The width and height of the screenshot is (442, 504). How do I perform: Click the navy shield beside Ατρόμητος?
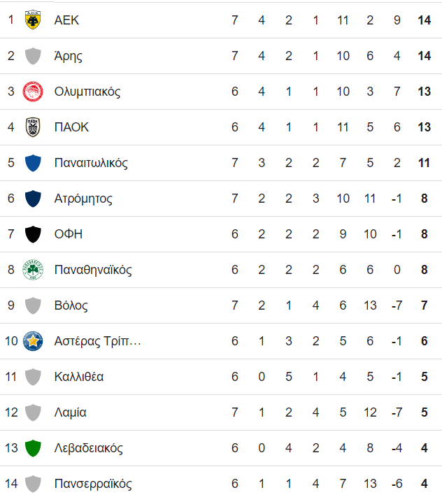tap(33, 199)
